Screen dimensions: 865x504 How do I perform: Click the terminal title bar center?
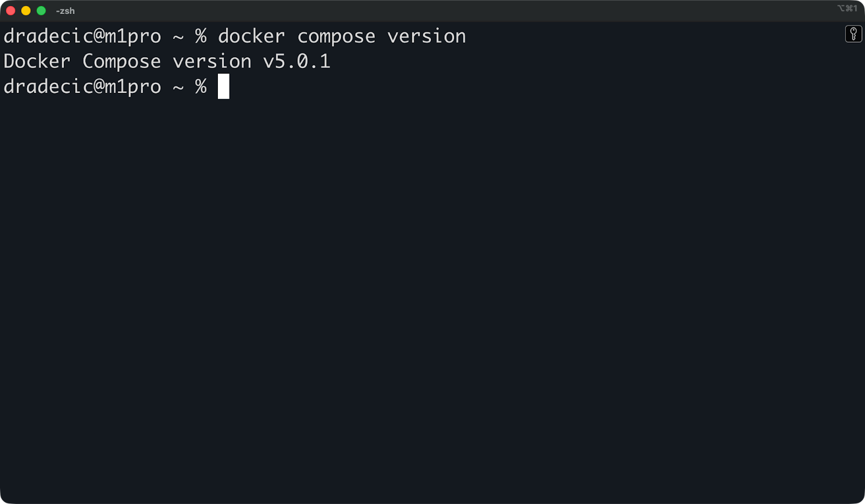pyautogui.click(x=432, y=10)
